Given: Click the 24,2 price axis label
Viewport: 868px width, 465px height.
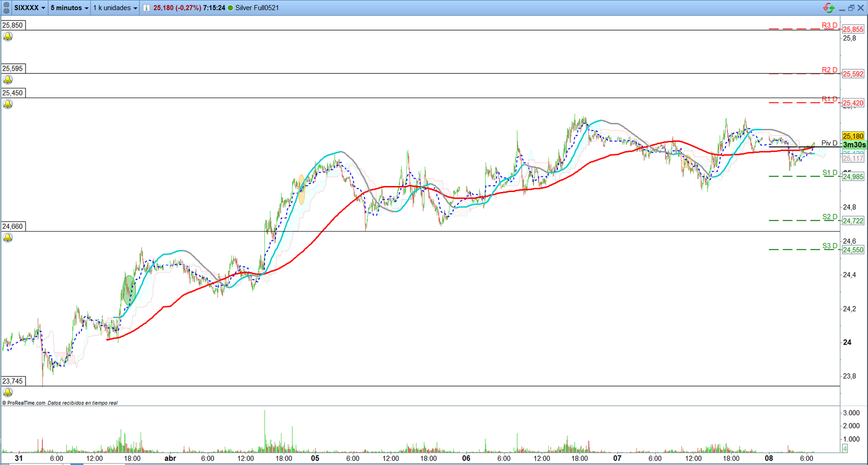Looking at the screenshot, I should pyautogui.click(x=849, y=309).
